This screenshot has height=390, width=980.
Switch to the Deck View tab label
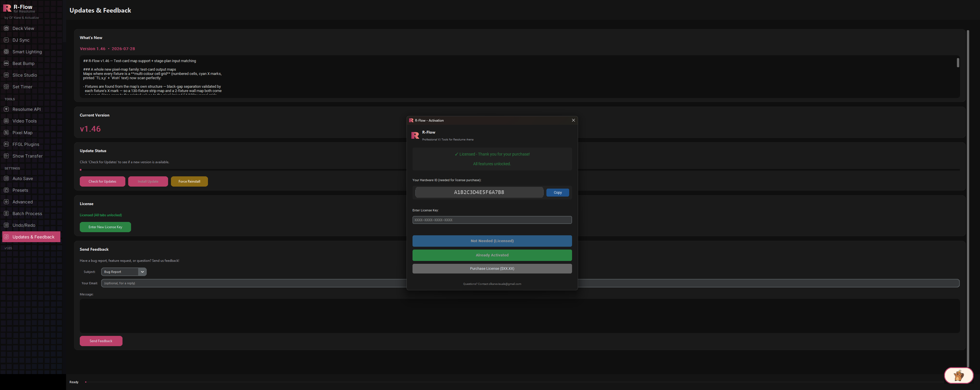click(x=23, y=28)
